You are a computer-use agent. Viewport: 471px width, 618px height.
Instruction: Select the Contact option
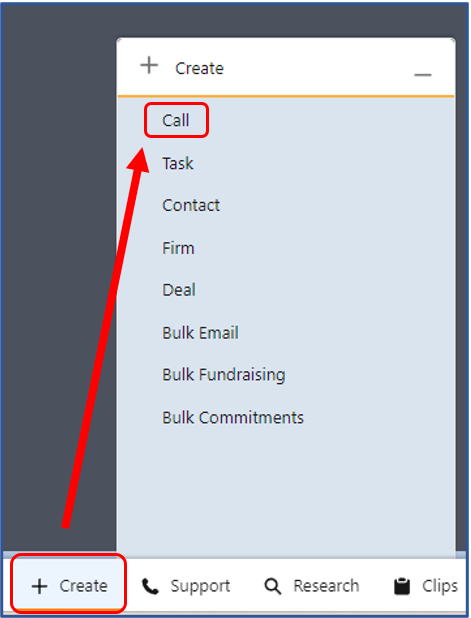pos(191,205)
